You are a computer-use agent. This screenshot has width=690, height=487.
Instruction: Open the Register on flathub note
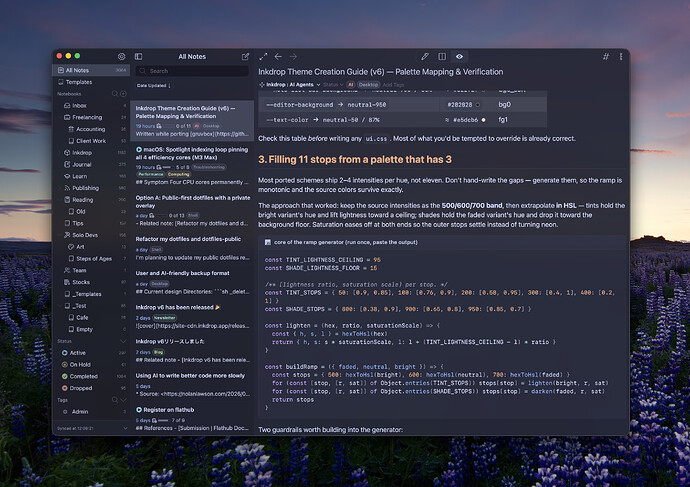click(x=192, y=418)
